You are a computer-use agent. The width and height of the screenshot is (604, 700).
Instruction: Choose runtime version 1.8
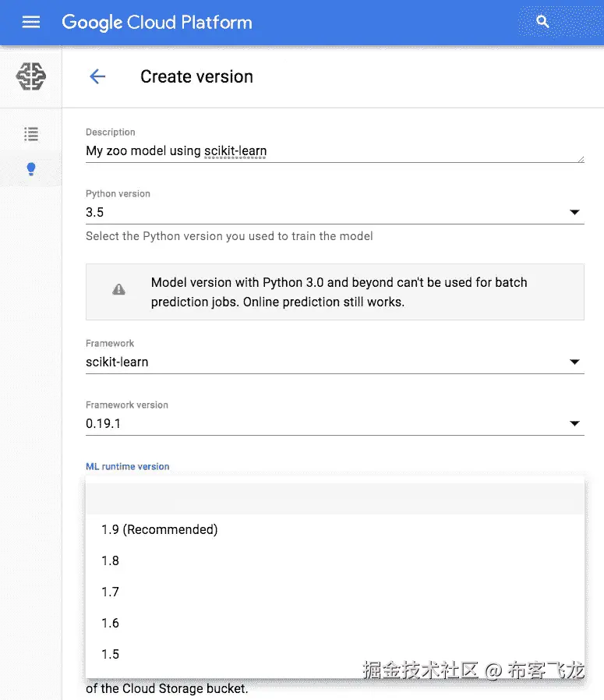(x=111, y=560)
